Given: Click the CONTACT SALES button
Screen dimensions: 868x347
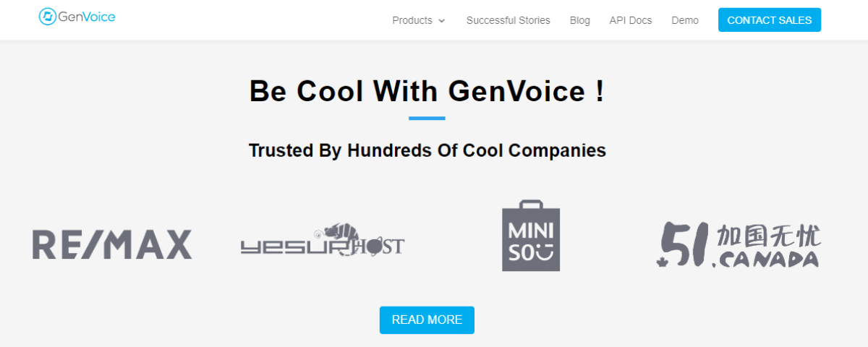Looking at the screenshot, I should point(770,20).
